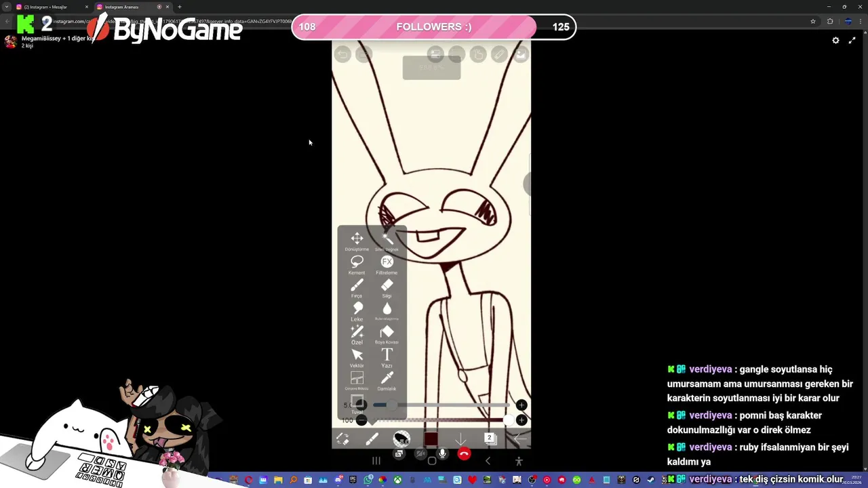Tap the down arrow in bottom bar
The width and height of the screenshot is (868, 488).
coord(460,439)
